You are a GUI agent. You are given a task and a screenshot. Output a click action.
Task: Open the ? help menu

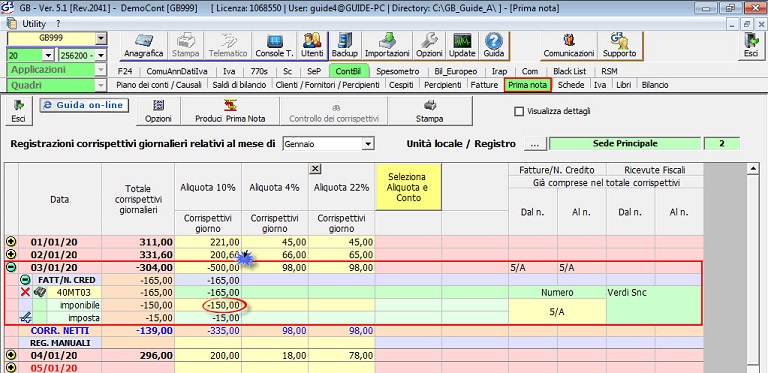click(58, 23)
